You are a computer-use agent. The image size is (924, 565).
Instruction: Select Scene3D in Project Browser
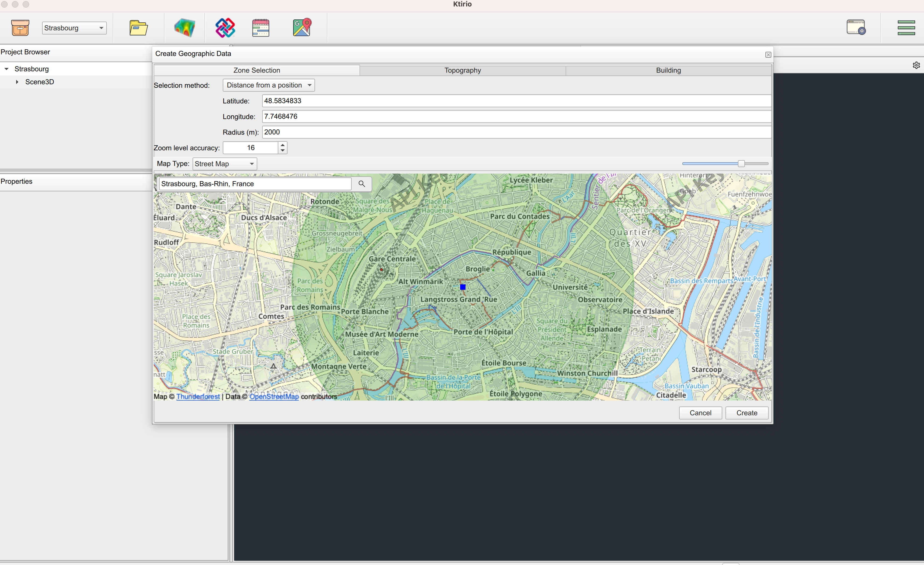40,82
